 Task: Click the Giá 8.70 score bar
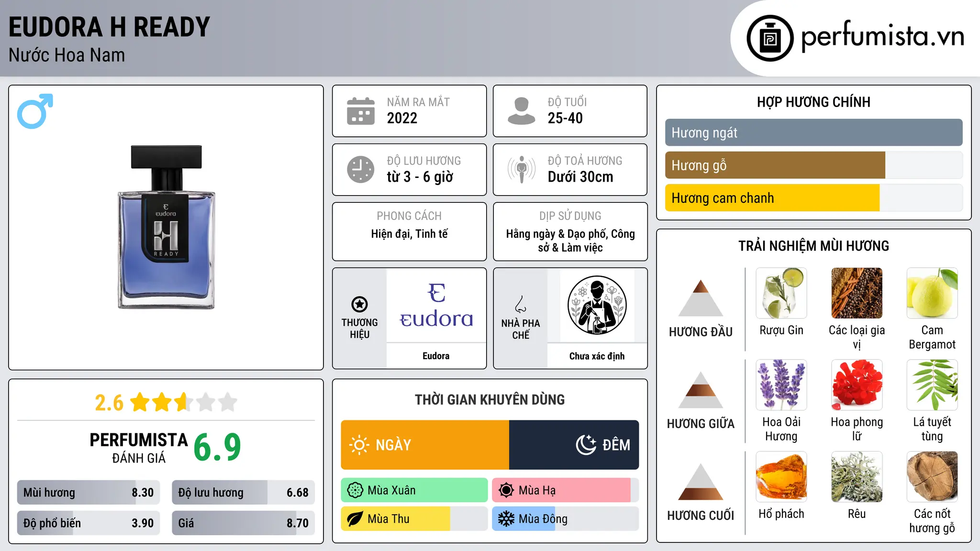pyautogui.click(x=243, y=523)
